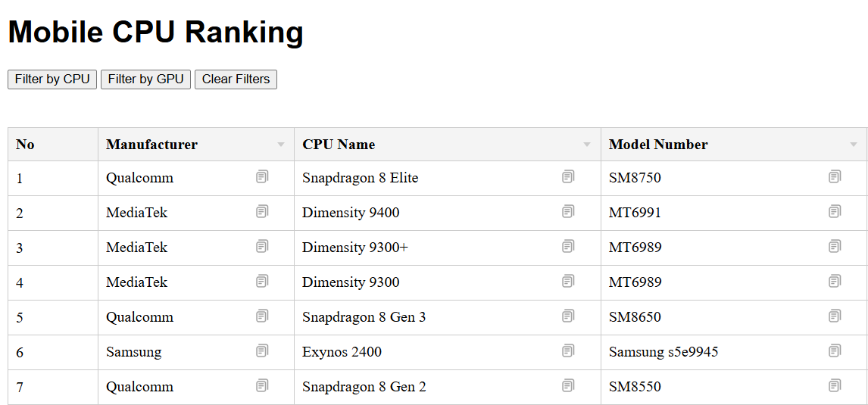The width and height of the screenshot is (868, 405).
Task: Copy model number MT6991
Action: 835,212
